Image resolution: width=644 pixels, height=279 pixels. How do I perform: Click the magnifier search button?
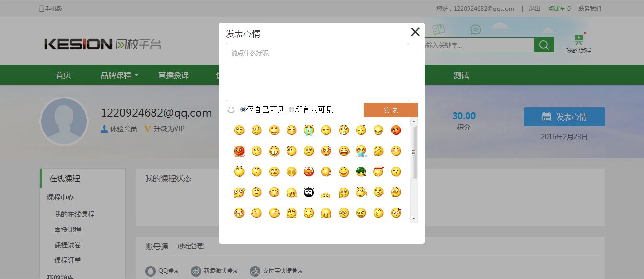(x=544, y=45)
